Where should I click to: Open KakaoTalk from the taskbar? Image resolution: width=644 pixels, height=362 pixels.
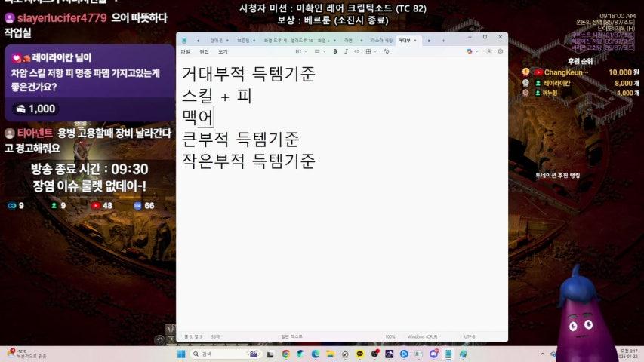point(360,354)
